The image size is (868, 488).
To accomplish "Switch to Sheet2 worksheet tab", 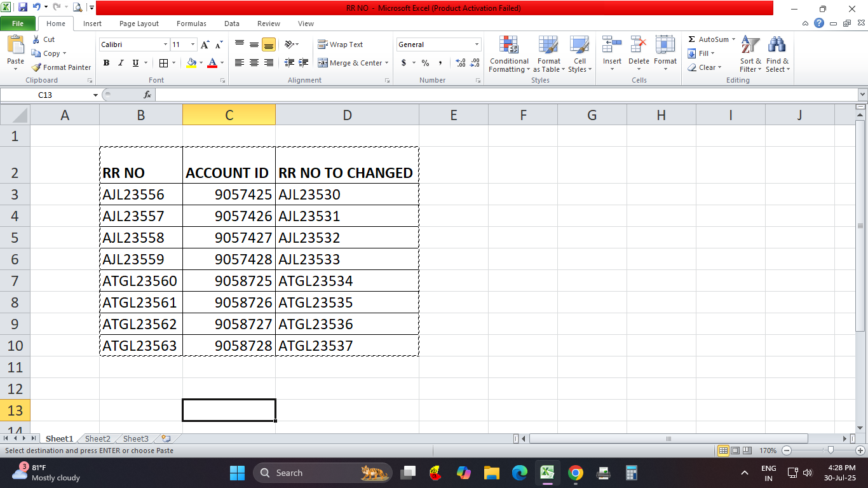I will 97,438.
